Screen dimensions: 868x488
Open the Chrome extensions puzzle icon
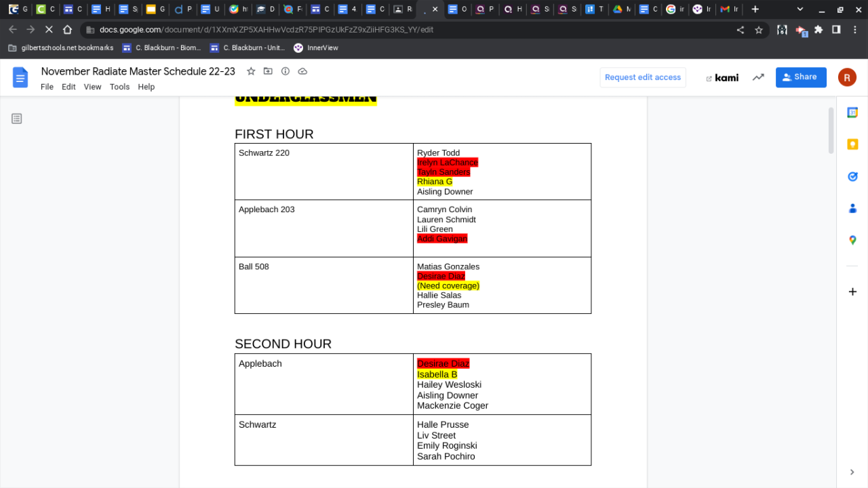pyautogui.click(x=818, y=30)
